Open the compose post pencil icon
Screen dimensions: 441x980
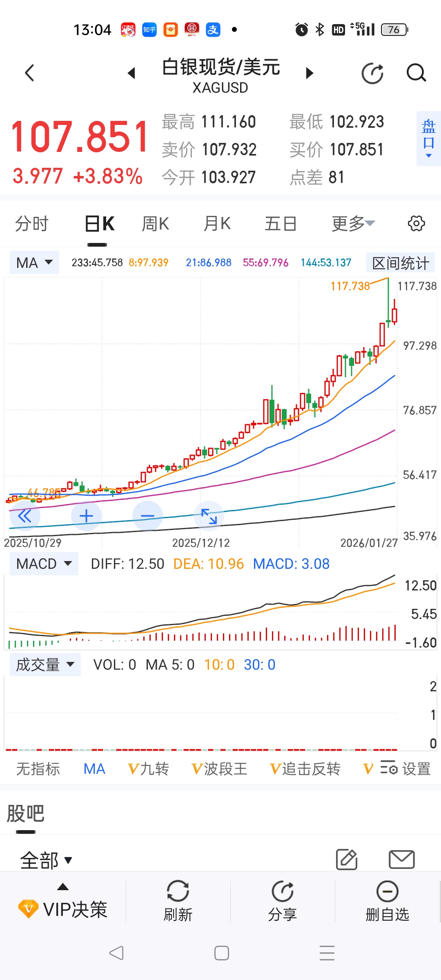[x=347, y=860]
